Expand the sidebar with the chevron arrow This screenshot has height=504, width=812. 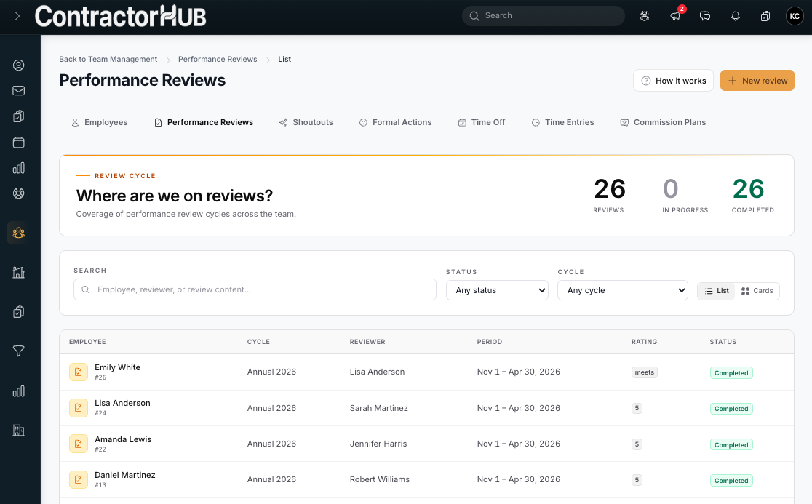click(17, 16)
